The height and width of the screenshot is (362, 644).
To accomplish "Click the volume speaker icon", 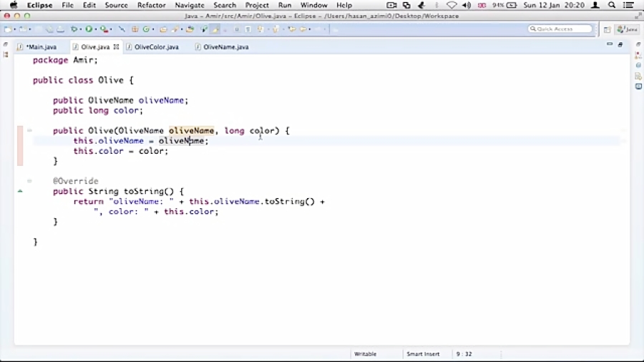I will [467, 5].
